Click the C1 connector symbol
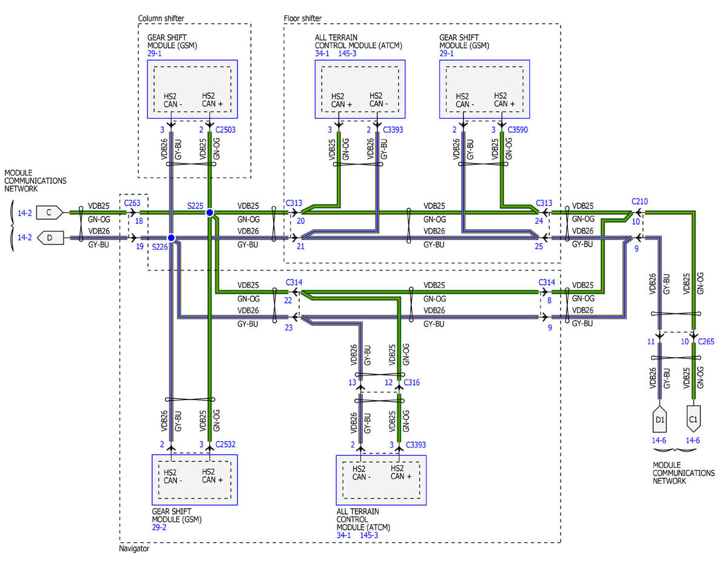 [x=694, y=418]
